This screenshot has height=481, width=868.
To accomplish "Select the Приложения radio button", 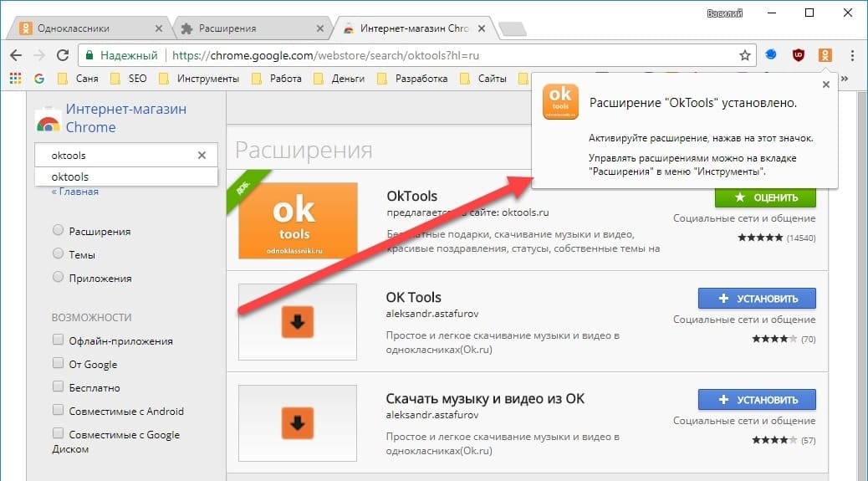I will coord(58,277).
